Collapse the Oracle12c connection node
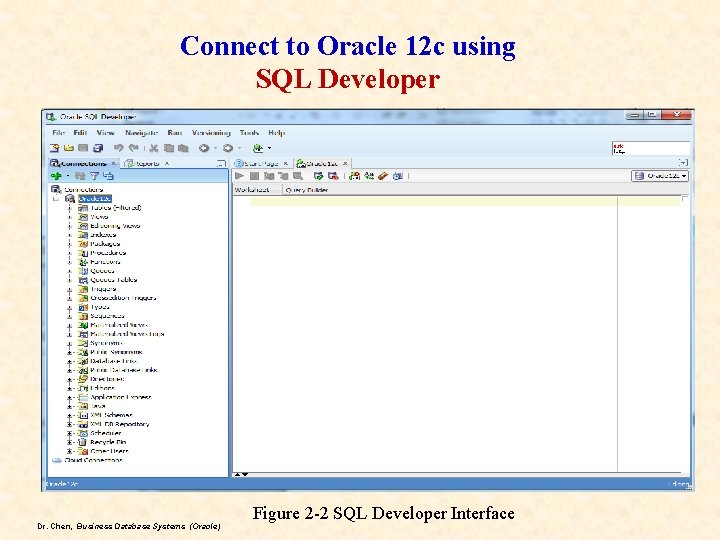The height and width of the screenshot is (540, 720). tap(56, 199)
